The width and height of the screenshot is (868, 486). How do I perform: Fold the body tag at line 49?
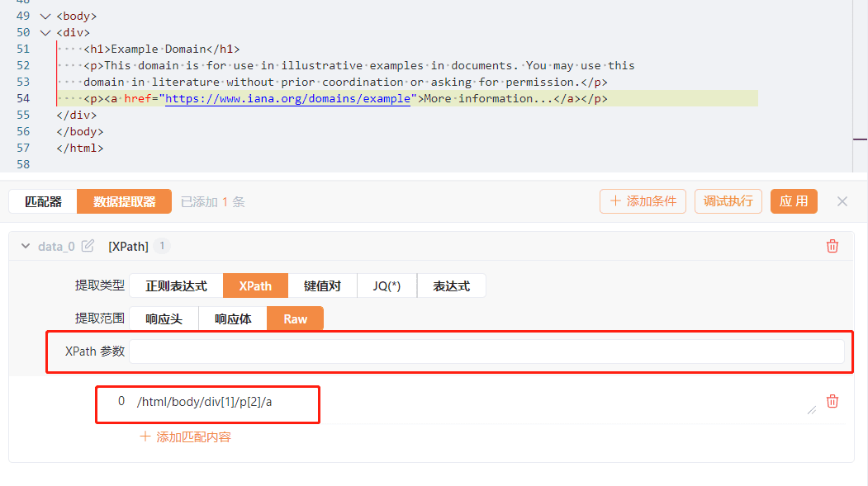(x=44, y=16)
